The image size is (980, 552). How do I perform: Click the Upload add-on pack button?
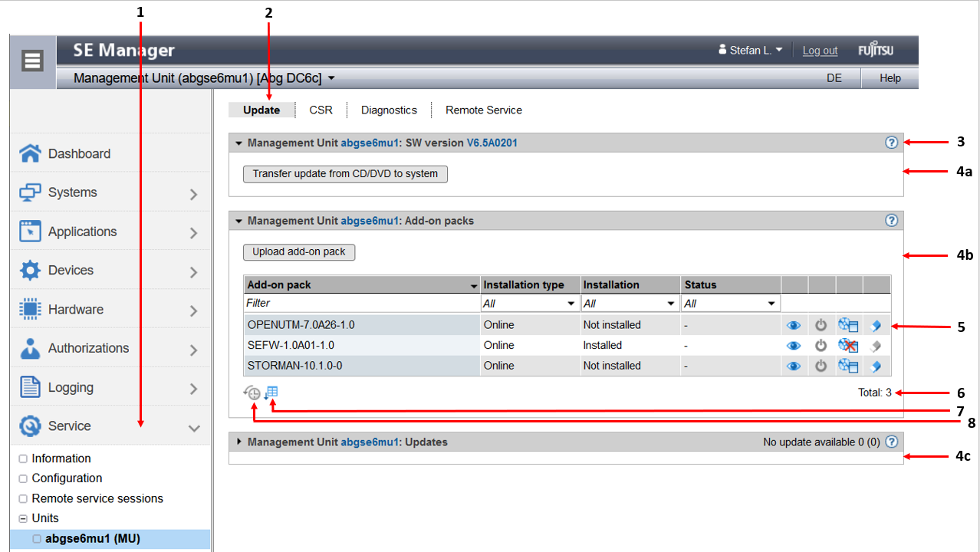point(299,252)
